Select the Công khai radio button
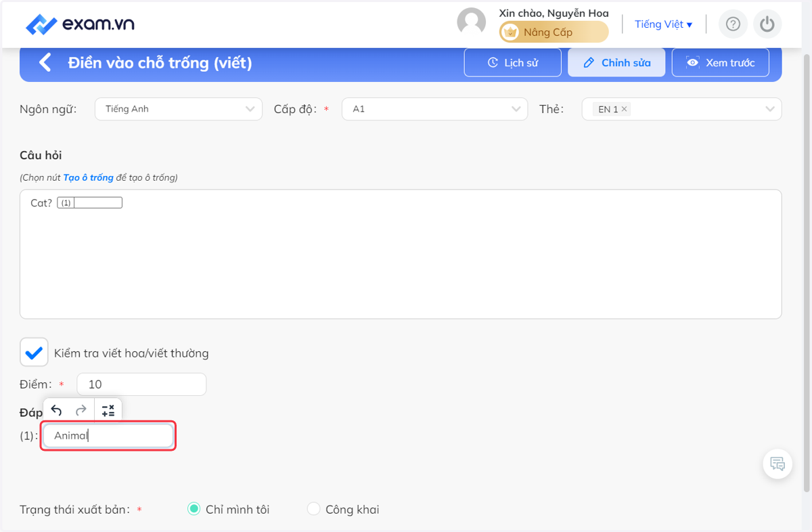This screenshot has height=532, width=812. click(313, 509)
